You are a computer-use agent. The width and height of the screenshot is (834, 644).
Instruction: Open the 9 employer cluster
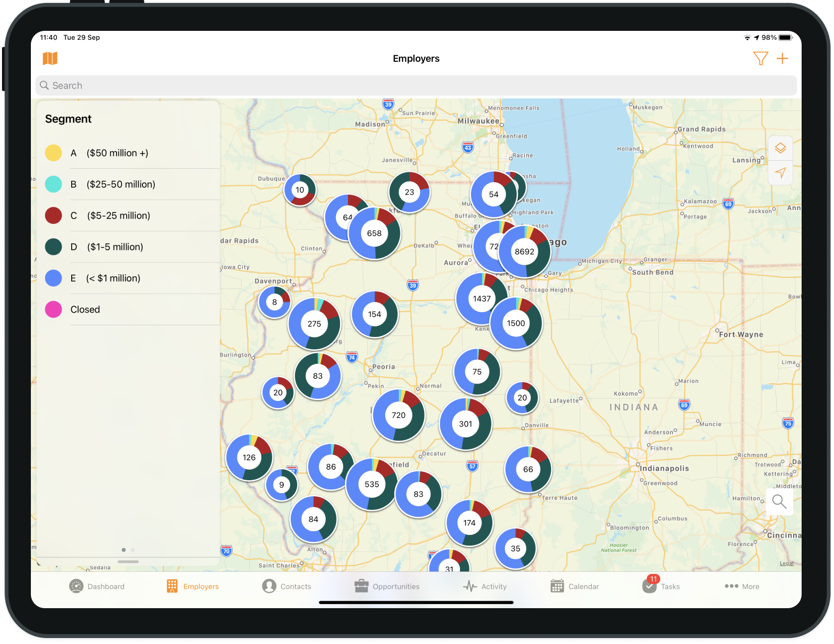pos(281,485)
